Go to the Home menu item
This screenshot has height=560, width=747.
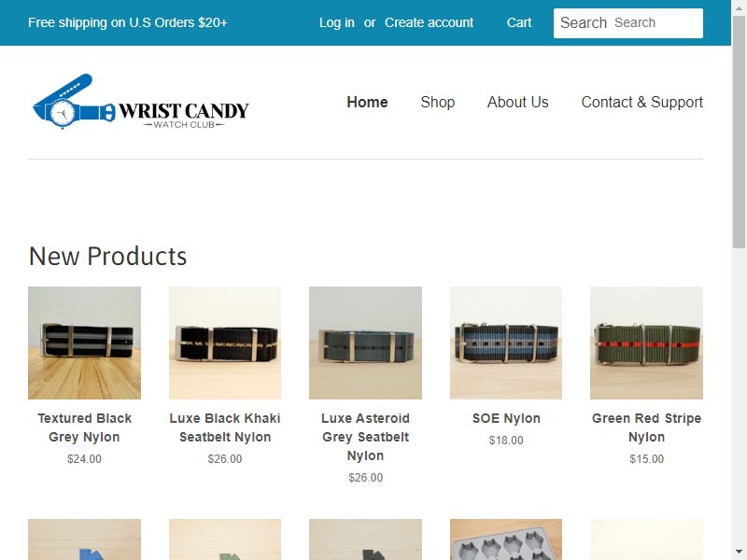coord(367,102)
